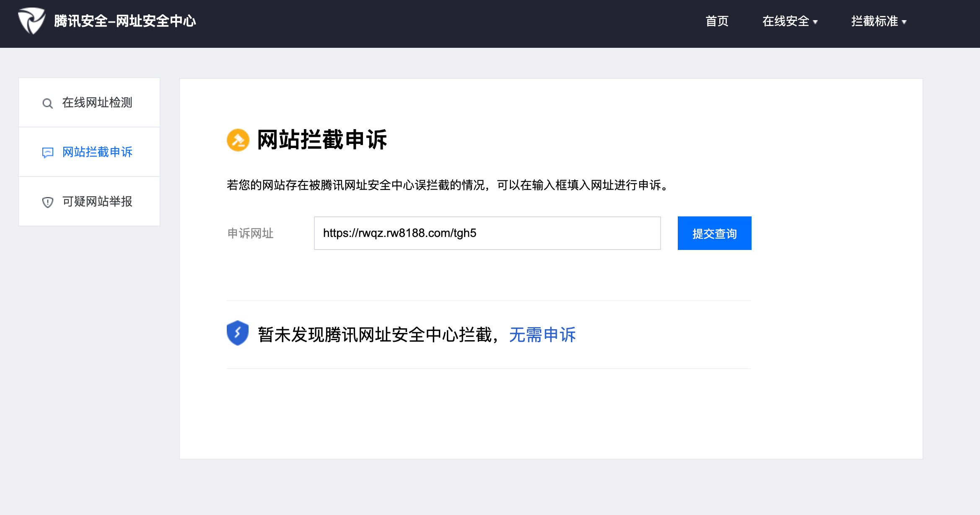
Task: Click the Tencent Security shield logo
Action: (x=31, y=21)
